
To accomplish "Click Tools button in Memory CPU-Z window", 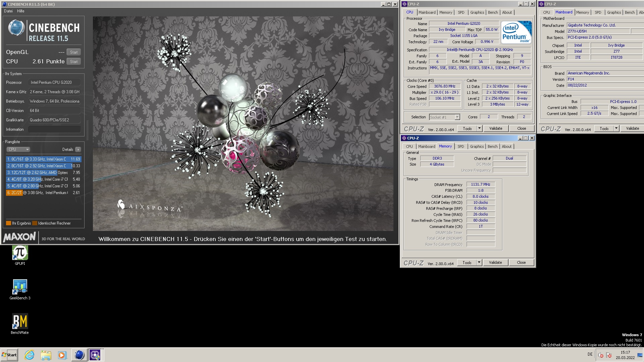I will tap(467, 263).
